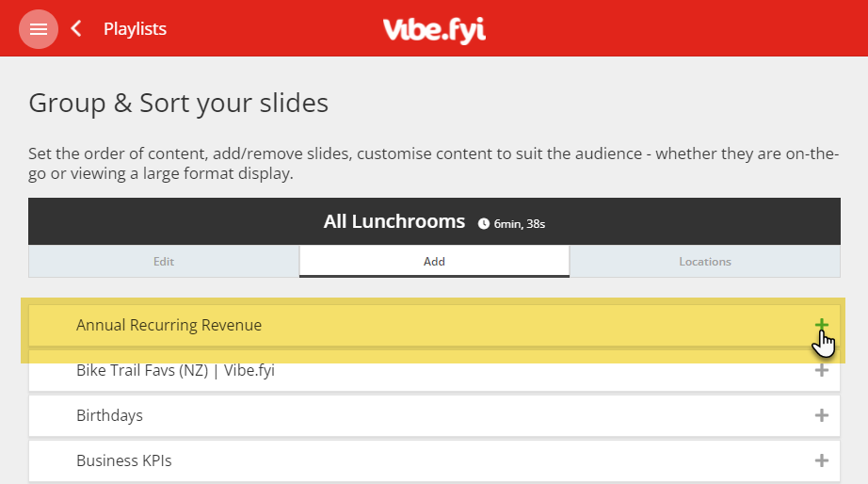Click the Vibe.fyi logo

pyautogui.click(x=434, y=30)
